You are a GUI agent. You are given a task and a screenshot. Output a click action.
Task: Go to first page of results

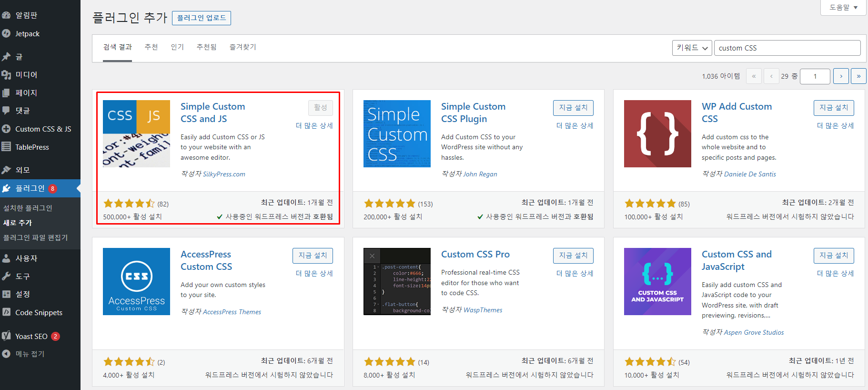pyautogui.click(x=754, y=76)
